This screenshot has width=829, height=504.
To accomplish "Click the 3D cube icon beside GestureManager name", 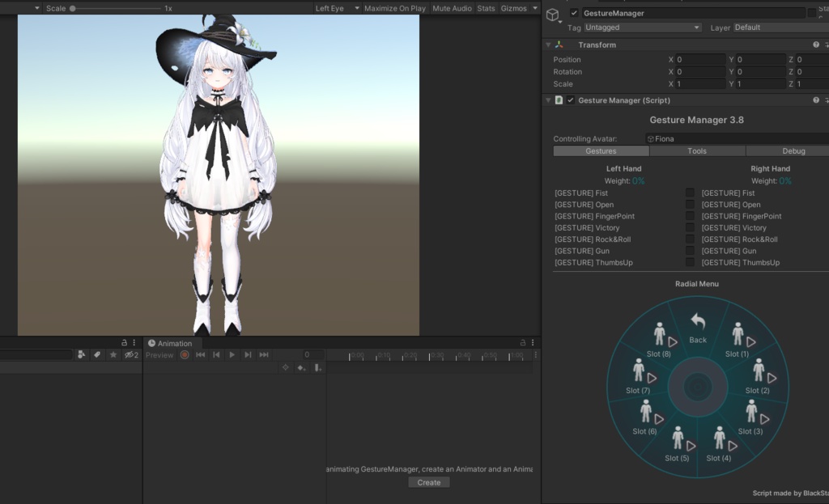I will 554,13.
